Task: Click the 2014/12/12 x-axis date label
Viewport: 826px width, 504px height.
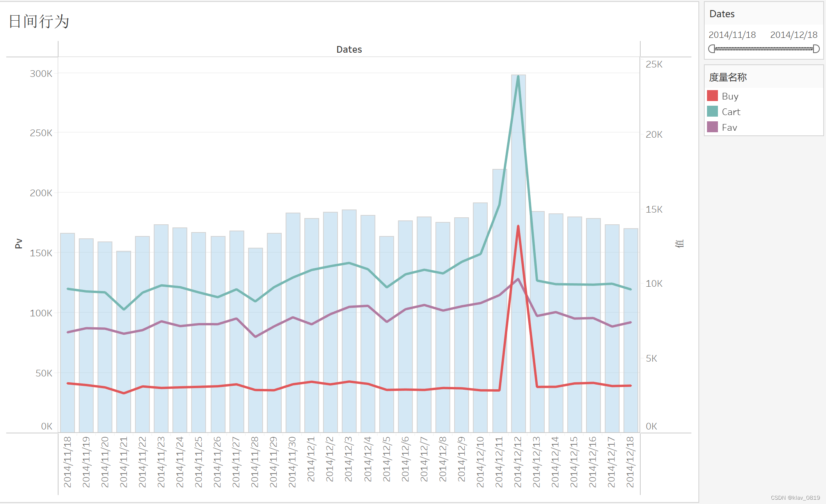Action: coord(518,462)
